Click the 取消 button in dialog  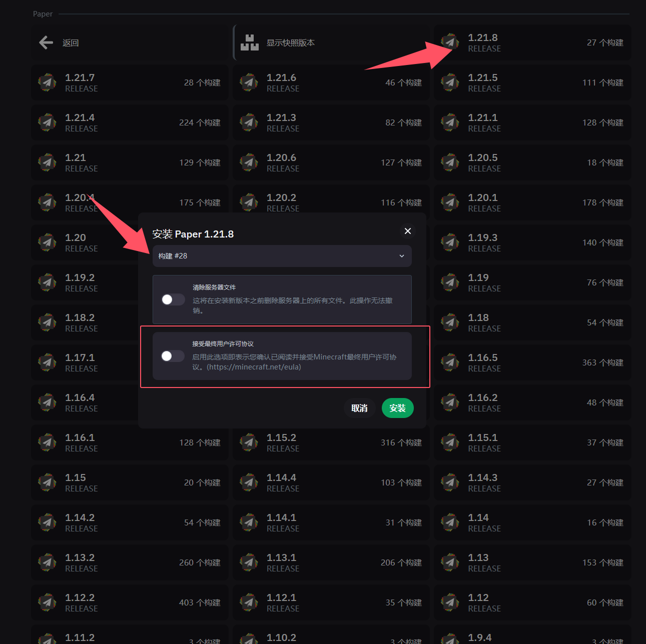(x=359, y=408)
